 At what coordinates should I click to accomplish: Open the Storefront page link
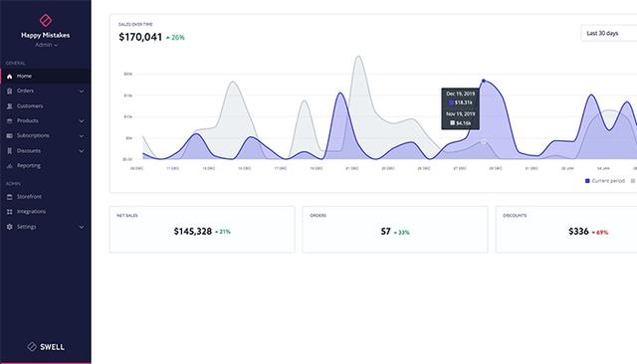(x=46, y=197)
